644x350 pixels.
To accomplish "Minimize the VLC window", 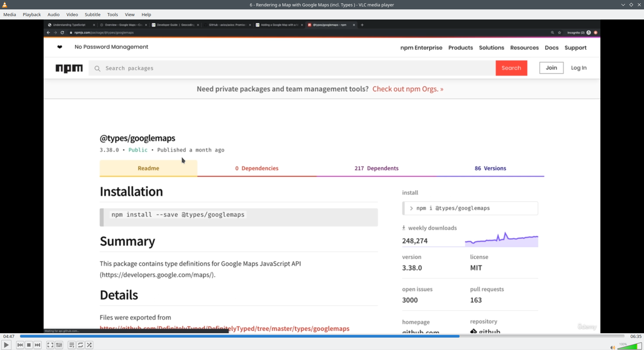I will pos(623,5).
